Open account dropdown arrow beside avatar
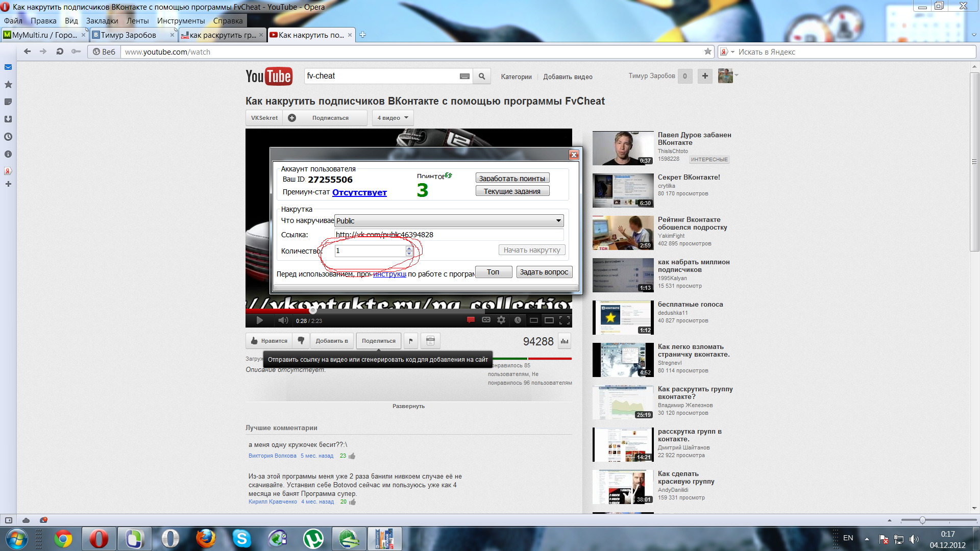 (x=737, y=76)
